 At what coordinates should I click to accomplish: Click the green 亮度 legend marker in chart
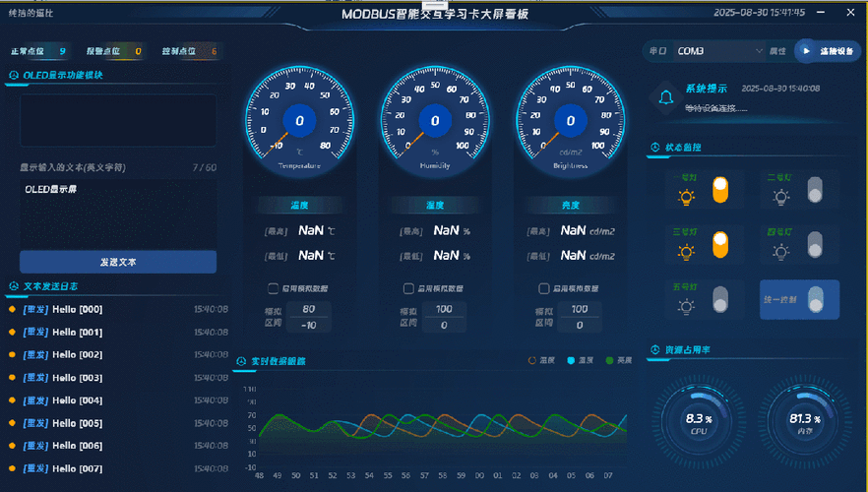coord(609,360)
